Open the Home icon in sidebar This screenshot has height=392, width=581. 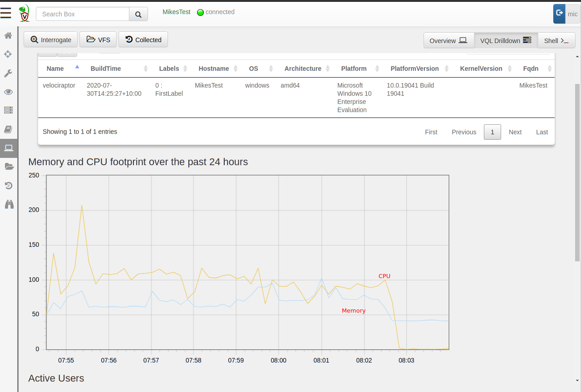(8, 35)
